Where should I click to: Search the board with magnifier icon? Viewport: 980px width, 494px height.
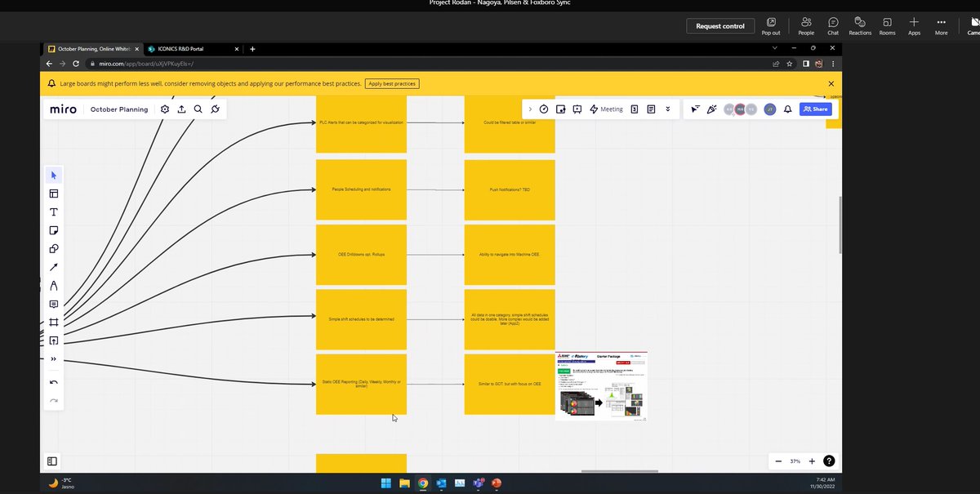point(198,109)
